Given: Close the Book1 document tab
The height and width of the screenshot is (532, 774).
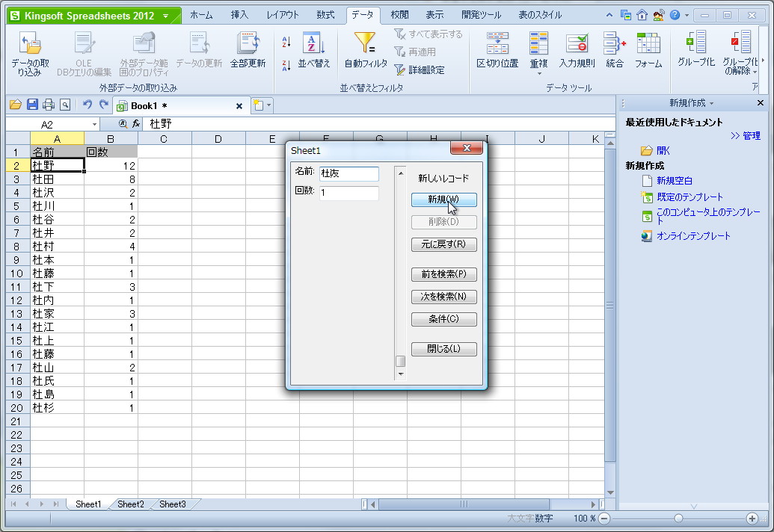Looking at the screenshot, I should (239, 106).
